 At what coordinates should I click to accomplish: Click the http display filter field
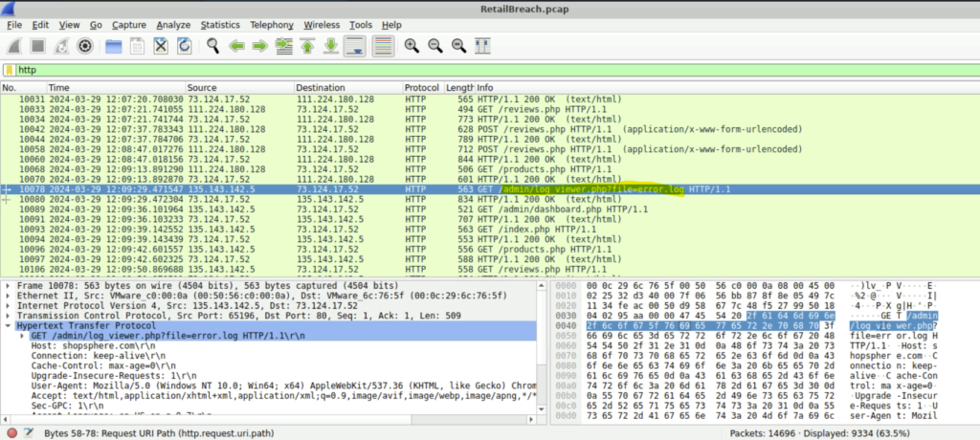[479, 70]
